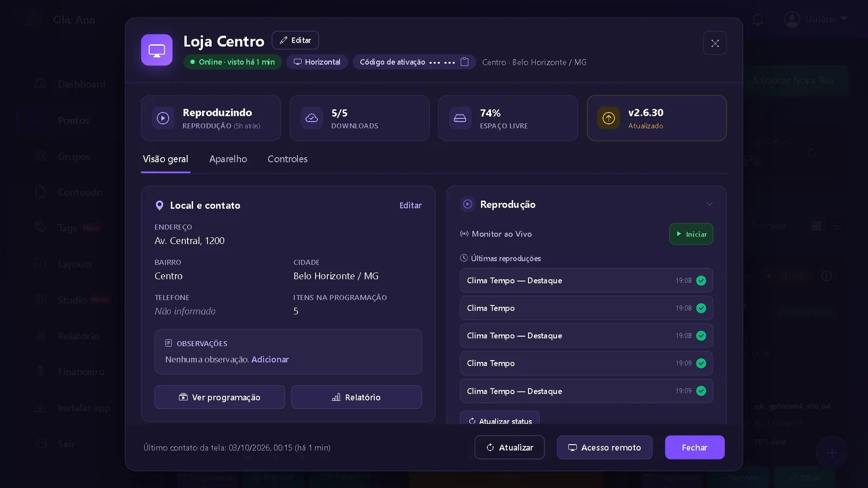Click the Código de ativação badge
Viewport: 868px width, 488px height.
(x=414, y=62)
